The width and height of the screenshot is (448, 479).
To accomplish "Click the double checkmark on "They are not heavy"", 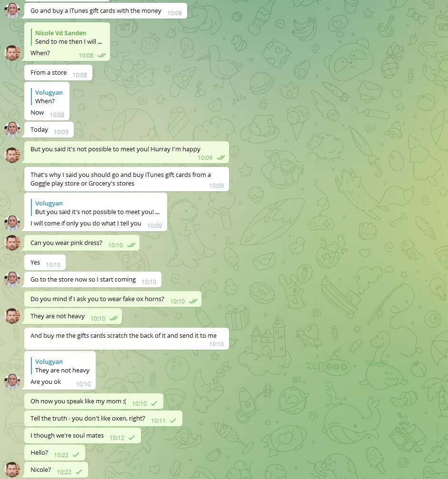I will click(113, 318).
